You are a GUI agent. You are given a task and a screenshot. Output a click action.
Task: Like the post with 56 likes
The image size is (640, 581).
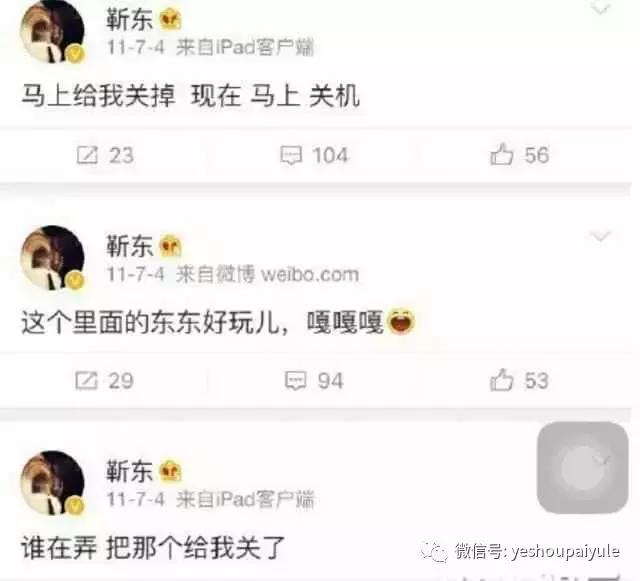click(520, 155)
